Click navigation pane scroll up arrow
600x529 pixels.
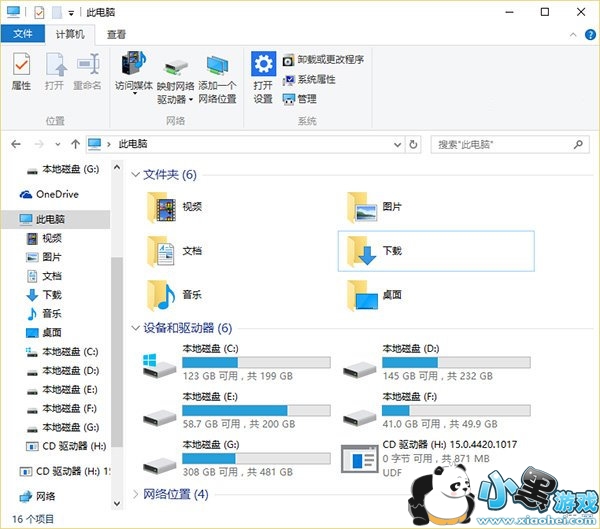[117, 168]
